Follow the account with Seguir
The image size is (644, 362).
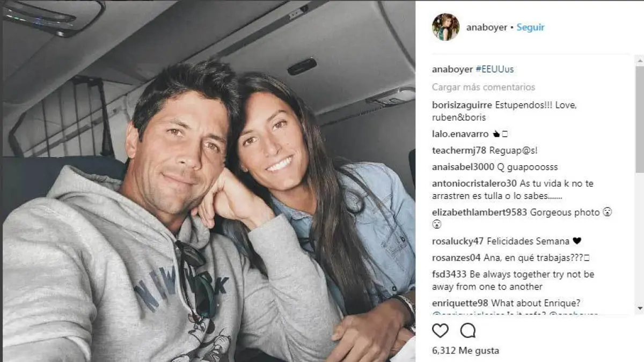530,27
